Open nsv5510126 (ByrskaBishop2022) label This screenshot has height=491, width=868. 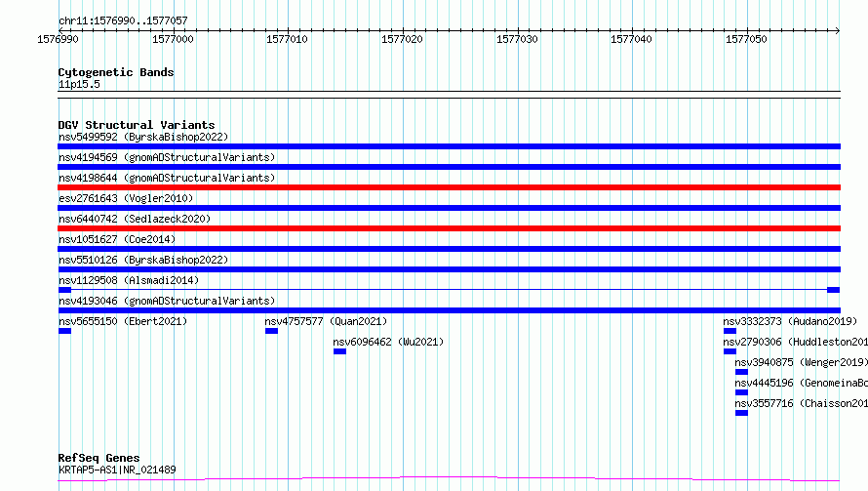143,260
